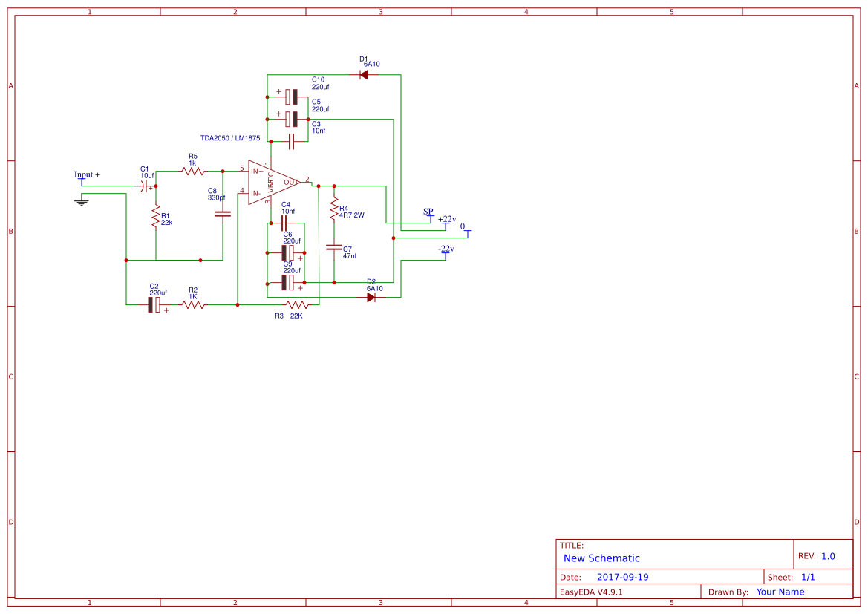868x614 pixels.
Task: Select resistor R3 22K
Action: pos(297,304)
